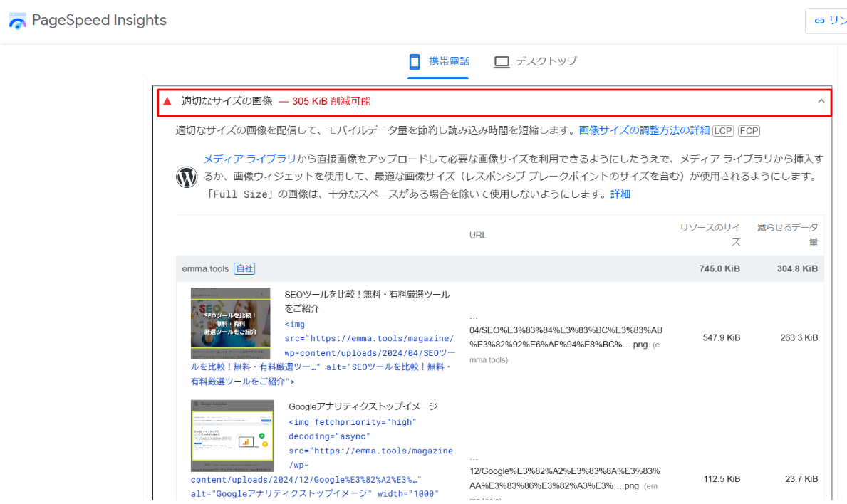Click the FCP metric badge
Image resolution: width=847 pixels, height=504 pixels.
pos(749,131)
